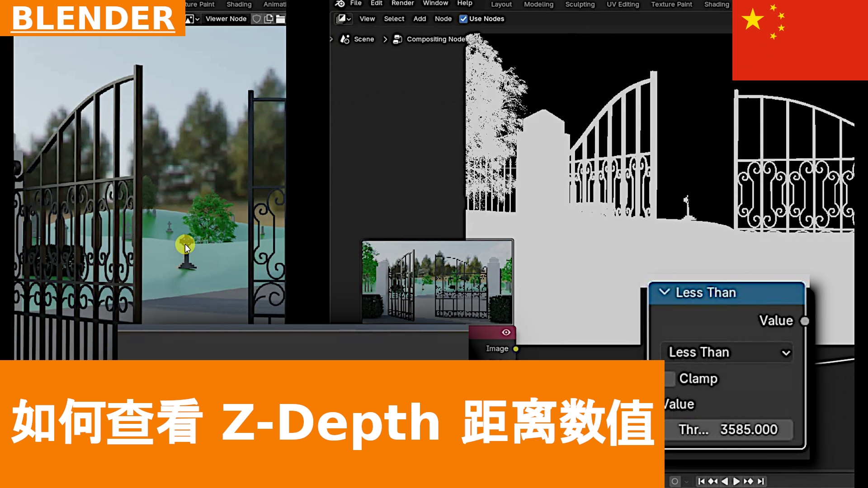Open the compositor Add menu
The height and width of the screenshot is (488, 868).
tap(420, 19)
